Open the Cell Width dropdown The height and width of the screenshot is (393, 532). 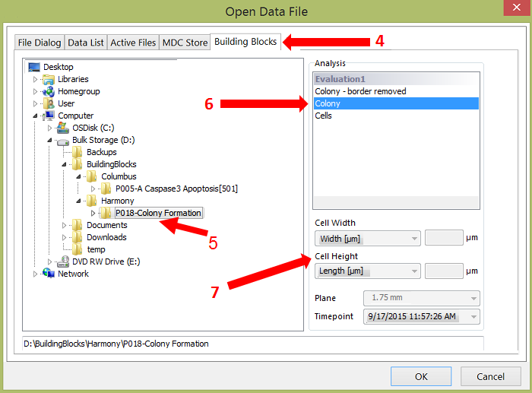(x=367, y=239)
